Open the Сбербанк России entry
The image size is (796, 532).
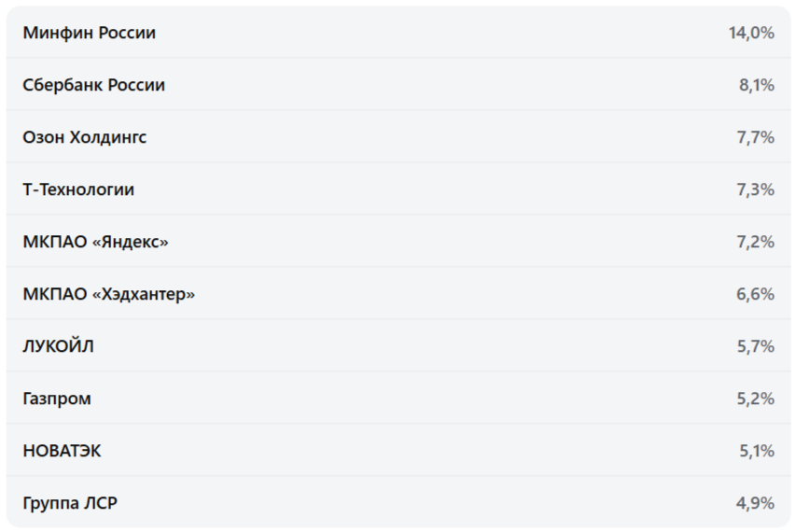[94, 85]
